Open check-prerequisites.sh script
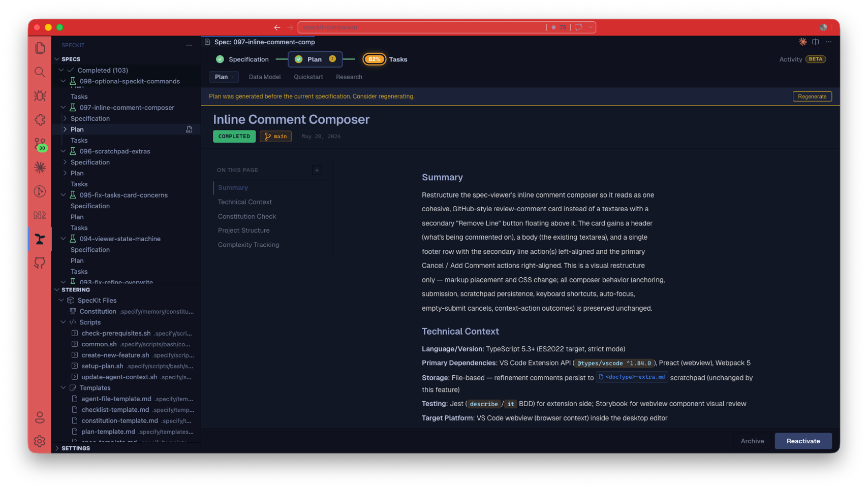 pos(126,334)
